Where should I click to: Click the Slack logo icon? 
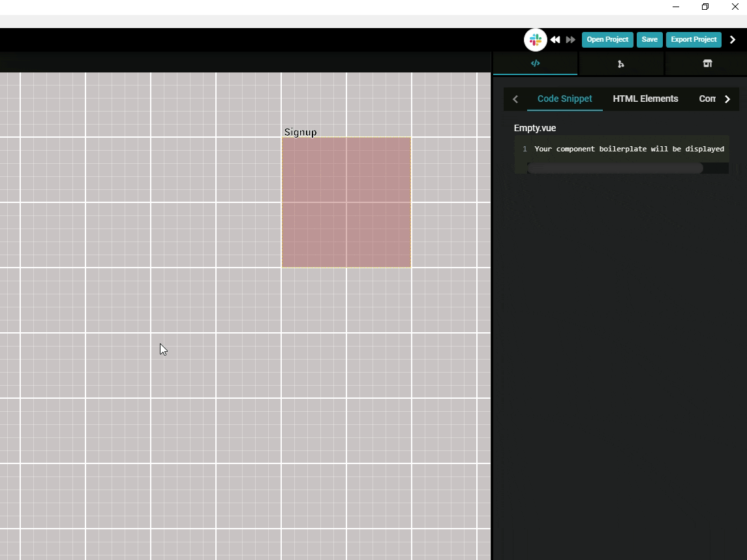pos(535,39)
